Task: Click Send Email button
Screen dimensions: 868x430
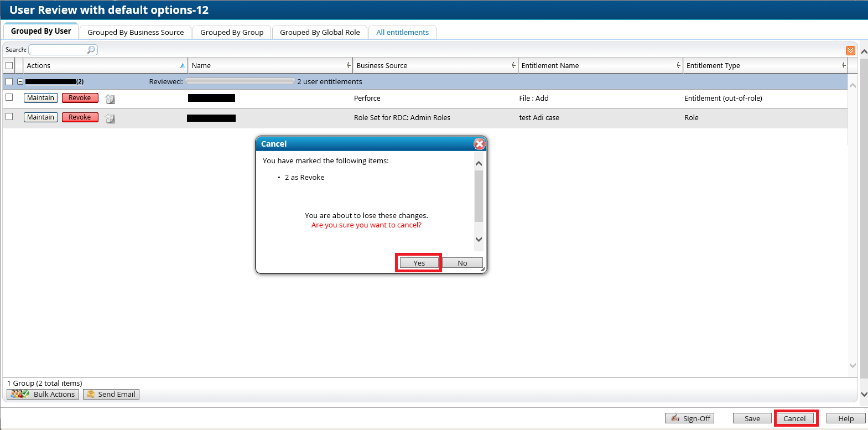Action: coord(111,394)
